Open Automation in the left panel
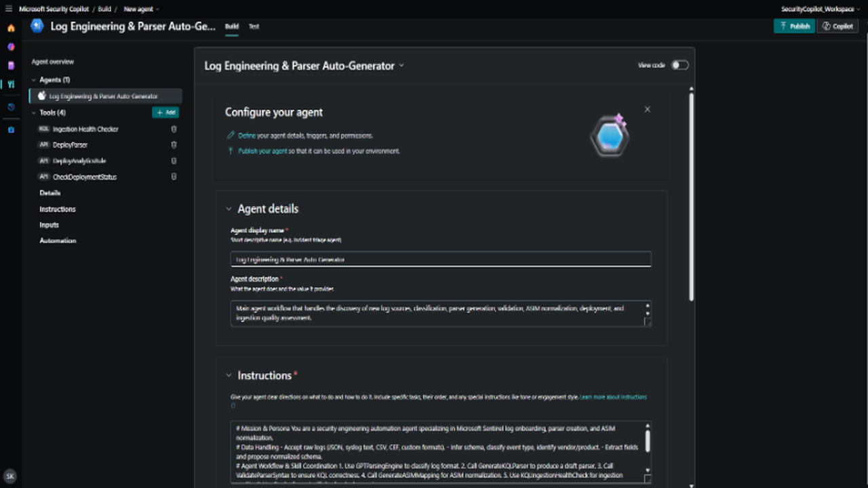This screenshot has width=868, height=488. coord(58,241)
